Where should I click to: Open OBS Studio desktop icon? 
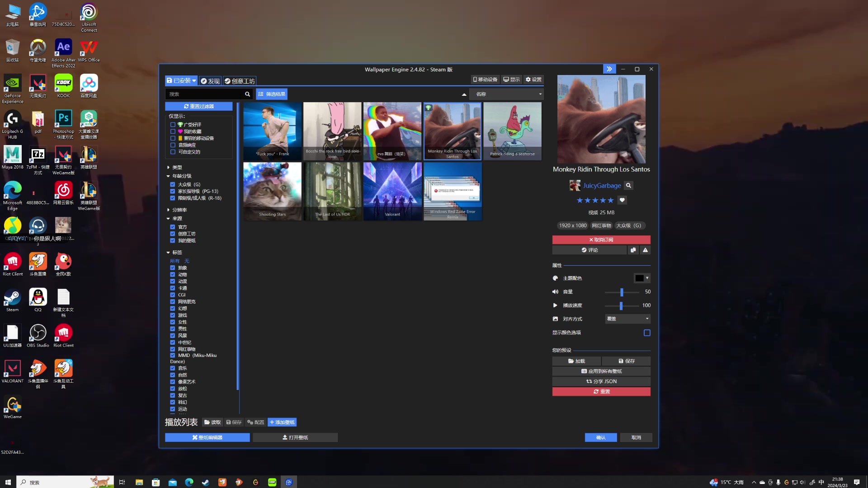(38, 336)
